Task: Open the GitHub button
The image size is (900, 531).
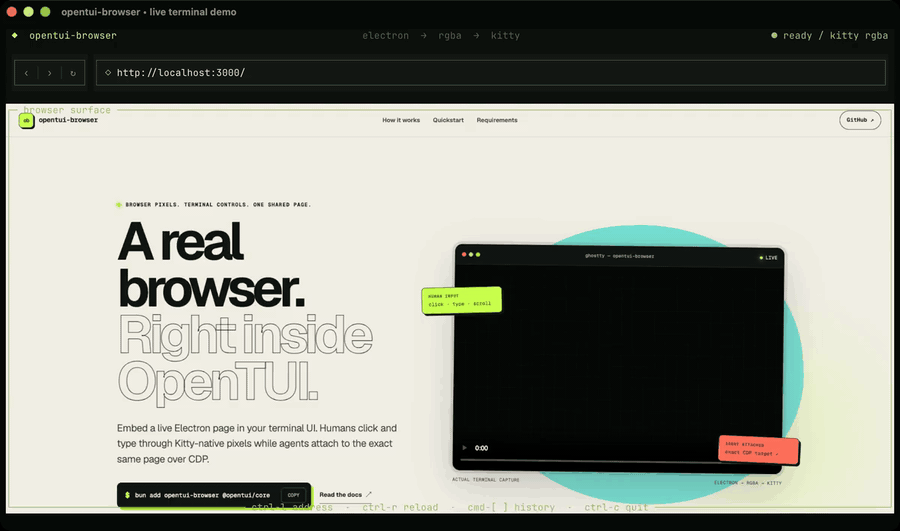Action: pos(860,120)
